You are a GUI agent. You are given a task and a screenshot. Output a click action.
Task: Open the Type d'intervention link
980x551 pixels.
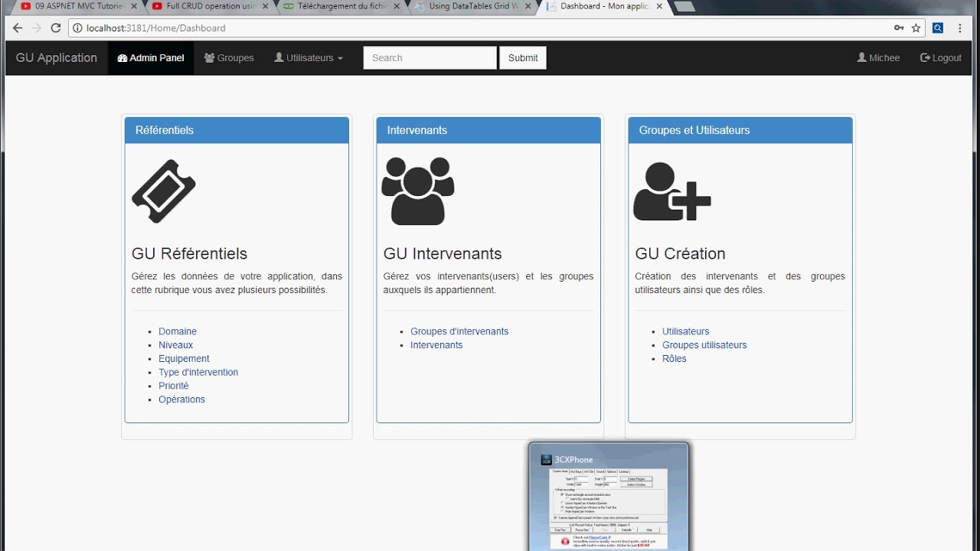coord(198,373)
